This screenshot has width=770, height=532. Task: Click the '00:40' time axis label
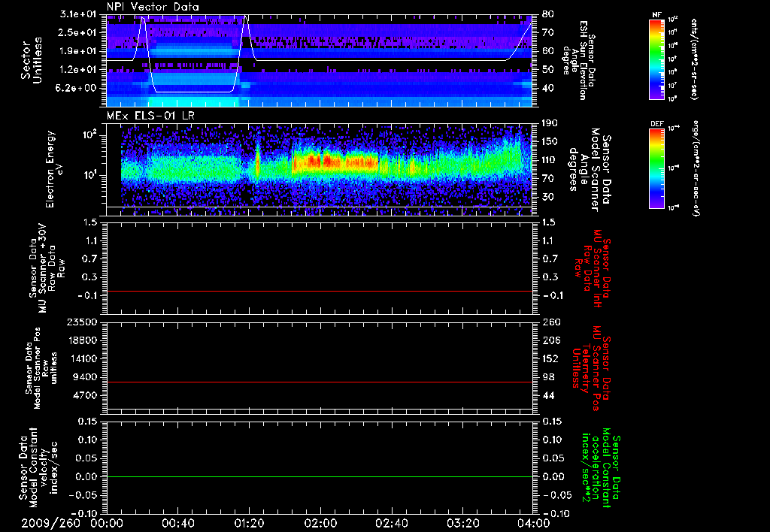[177, 523]
